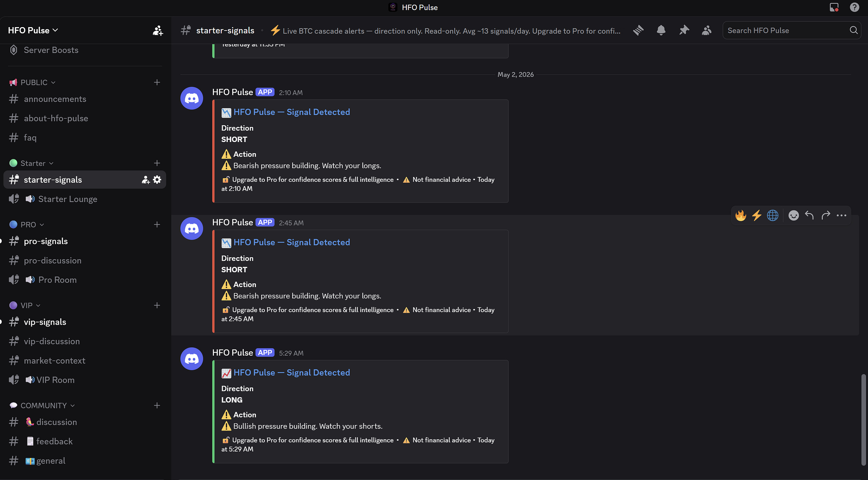The height and width of the screenshot is (480, 868).
Task: Open notification settings bell icon
Action: tap(661, 31)
